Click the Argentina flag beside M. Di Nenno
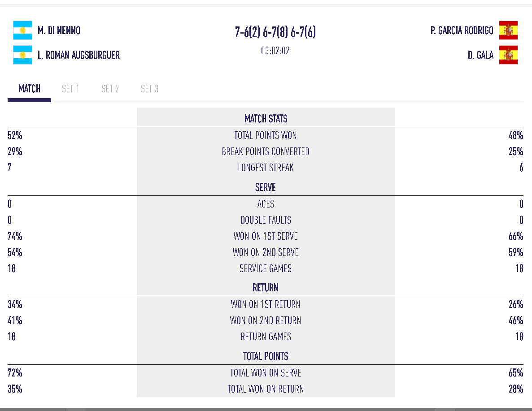The image size is (532, 411). 23,30
